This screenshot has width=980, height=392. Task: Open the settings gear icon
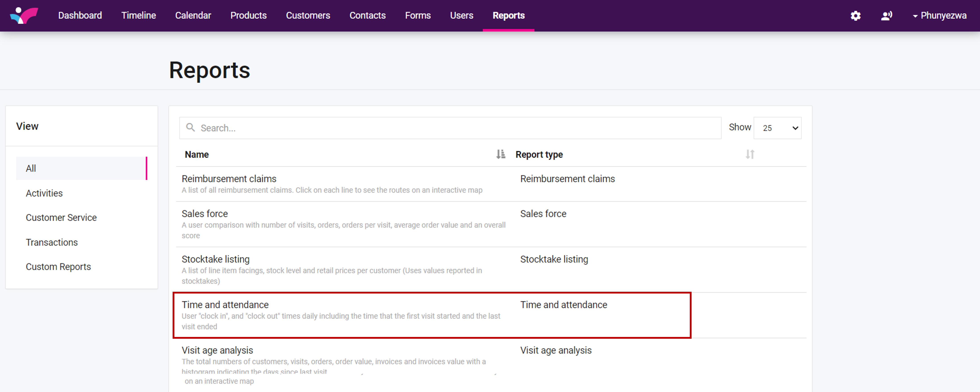coord(855,16)
